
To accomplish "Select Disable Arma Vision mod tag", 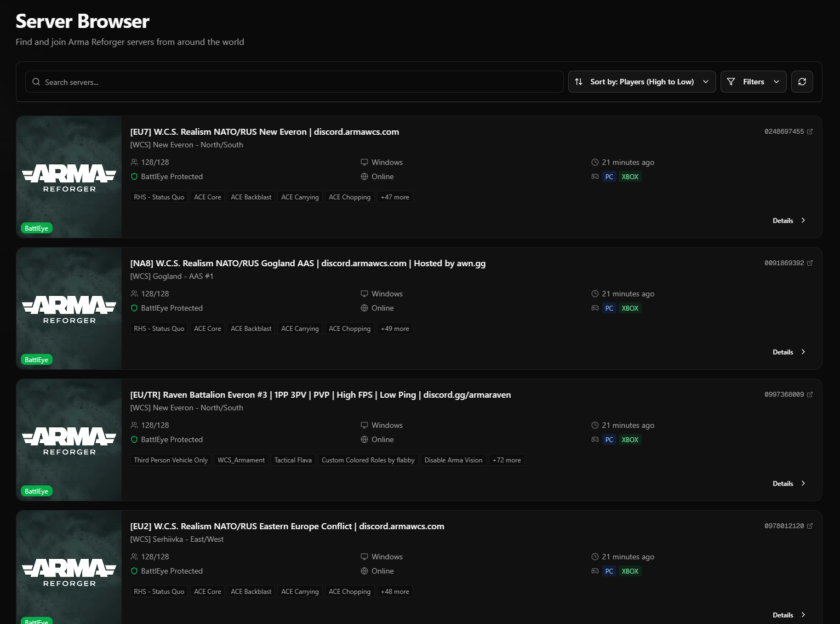I will (454, 460).
